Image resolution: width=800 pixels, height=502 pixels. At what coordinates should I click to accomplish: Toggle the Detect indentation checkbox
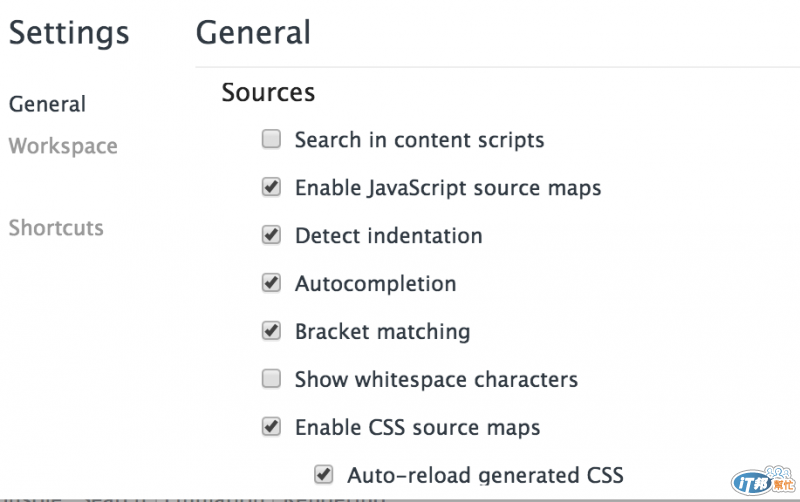[271, 235]
